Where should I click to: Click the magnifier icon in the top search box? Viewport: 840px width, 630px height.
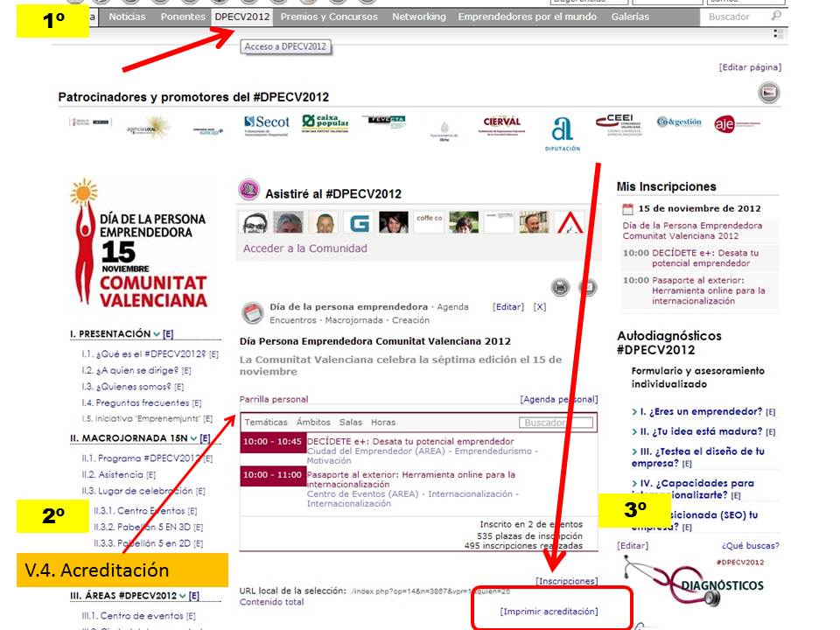click(775, 17)
